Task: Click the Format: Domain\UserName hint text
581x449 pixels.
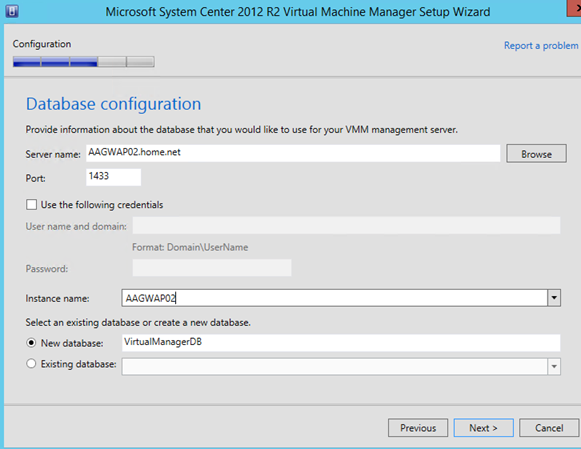Action: click(x=190, y=247)
